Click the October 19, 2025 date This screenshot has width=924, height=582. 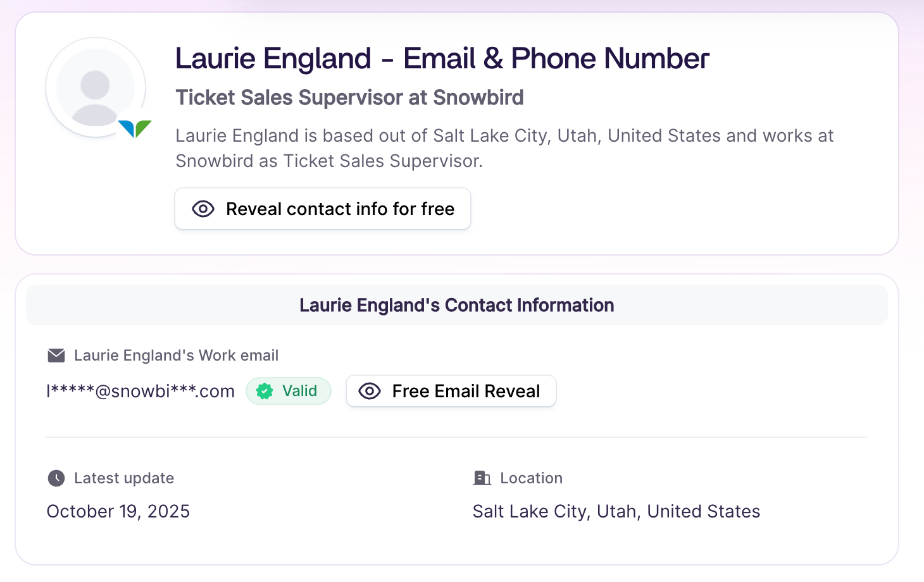tap(118, 511)
